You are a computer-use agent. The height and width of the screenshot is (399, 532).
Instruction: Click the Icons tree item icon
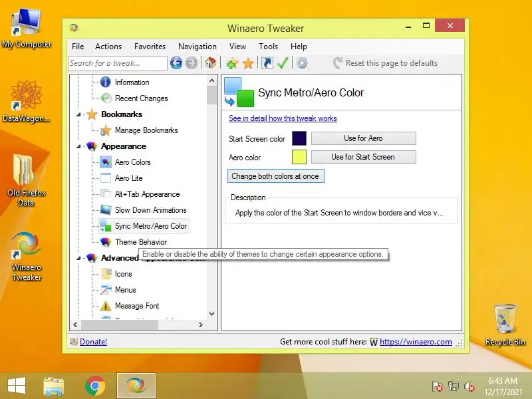pos(106,274)
